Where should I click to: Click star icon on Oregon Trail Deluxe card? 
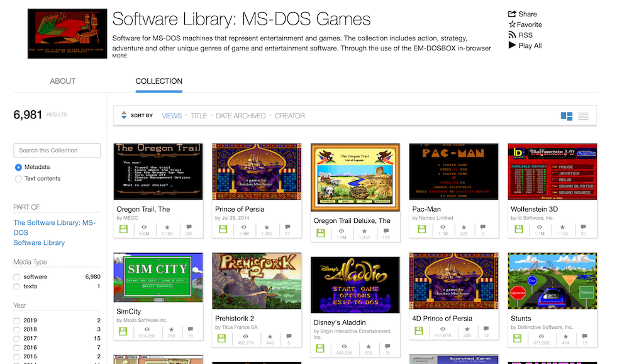click(x=364, y=231)
